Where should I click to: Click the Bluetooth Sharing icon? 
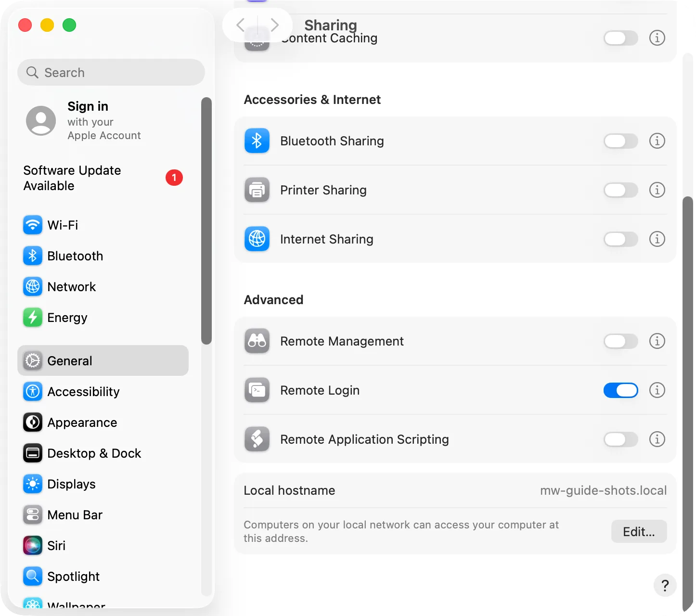(257, 141)
